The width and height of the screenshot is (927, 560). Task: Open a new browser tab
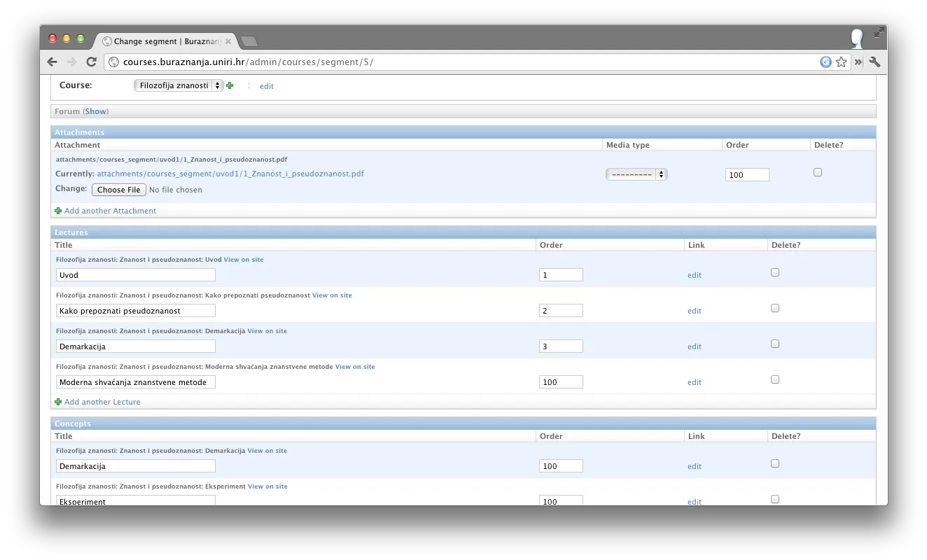point(249,41)
